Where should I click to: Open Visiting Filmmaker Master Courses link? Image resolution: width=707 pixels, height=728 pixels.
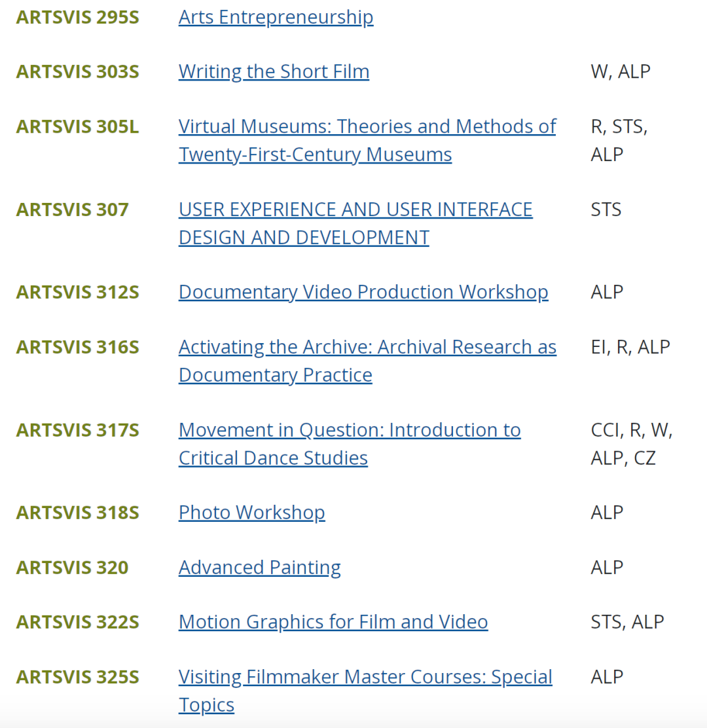click(x=365, y=677)
